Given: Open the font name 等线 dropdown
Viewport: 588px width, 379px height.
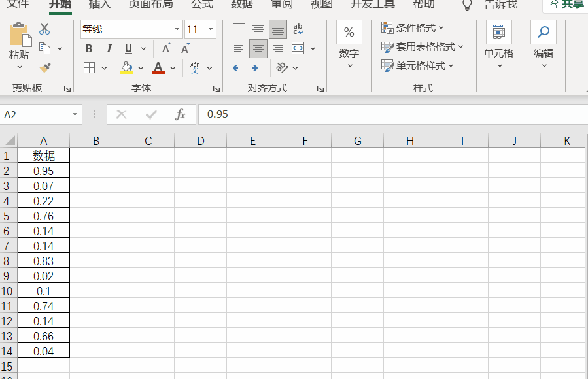Looking at the screenshot, I should pos(177,29).
